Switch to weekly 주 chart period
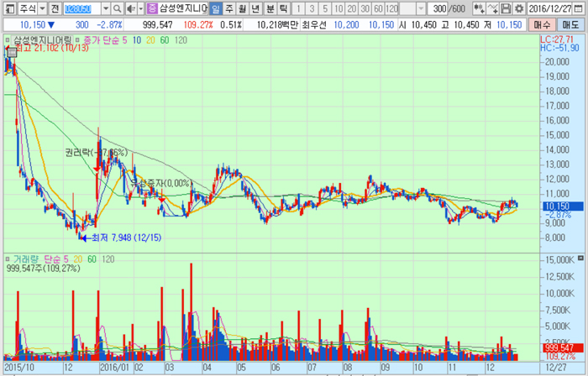Viewport: 588px width, 376px height. click(230, 8)
